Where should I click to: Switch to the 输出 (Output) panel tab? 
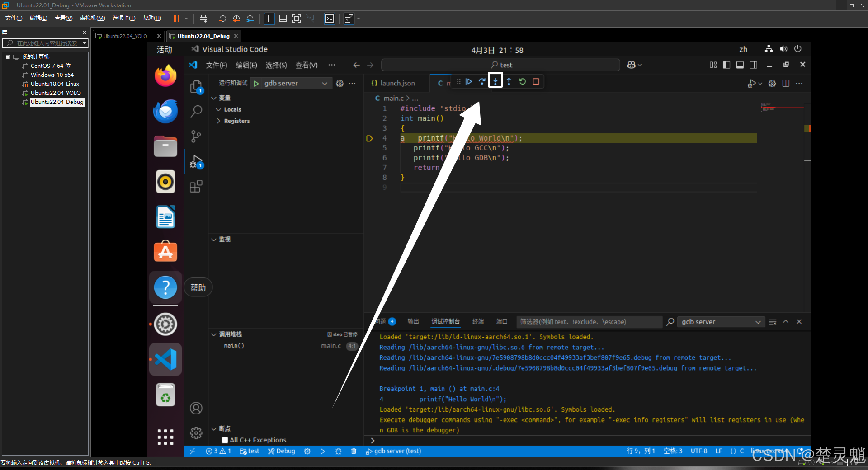[x=413, y=322]
